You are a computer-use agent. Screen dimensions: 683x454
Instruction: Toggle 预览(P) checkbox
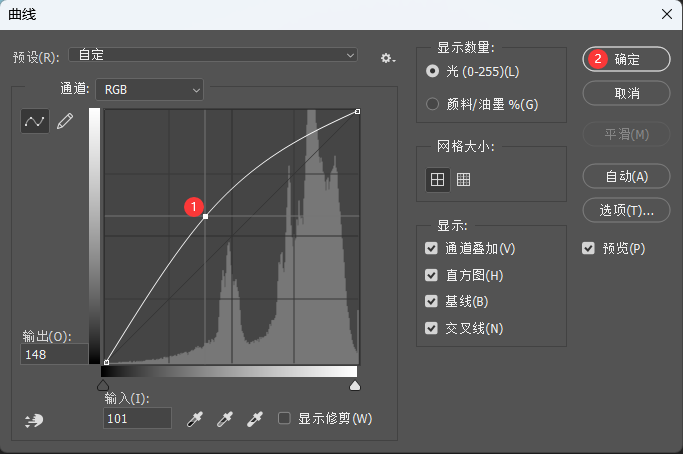pyautogui.click(x=588, y=248)
